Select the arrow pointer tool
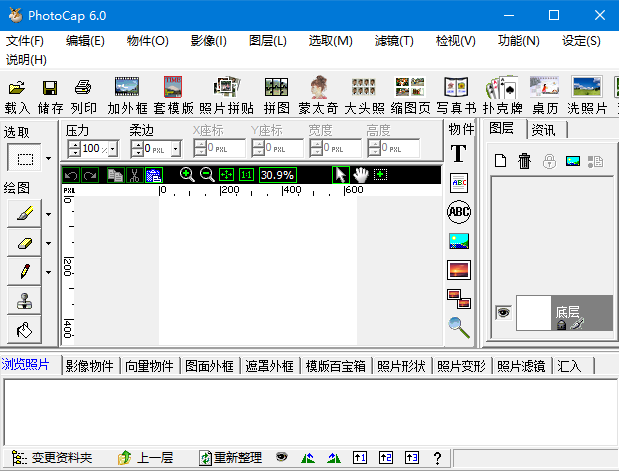This screenshot has width=619, height=471. 341,175
